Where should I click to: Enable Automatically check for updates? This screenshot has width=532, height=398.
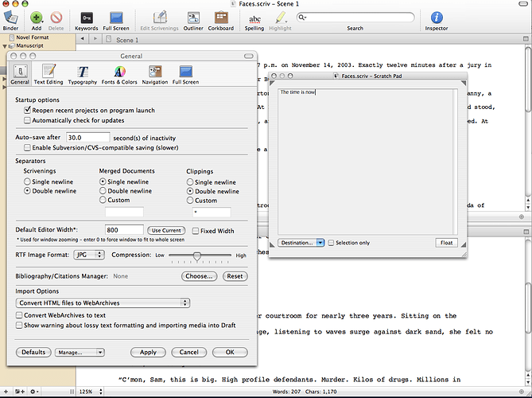27,120
